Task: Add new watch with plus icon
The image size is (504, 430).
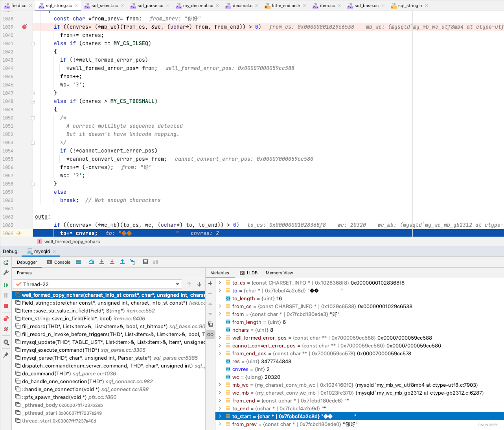Action: [x=210, y=283]
